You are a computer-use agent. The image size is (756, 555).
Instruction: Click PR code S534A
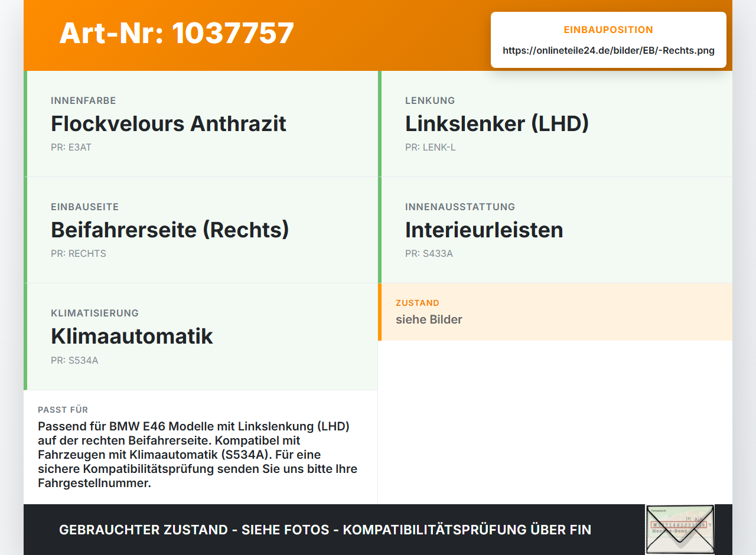tap(74, 360)
